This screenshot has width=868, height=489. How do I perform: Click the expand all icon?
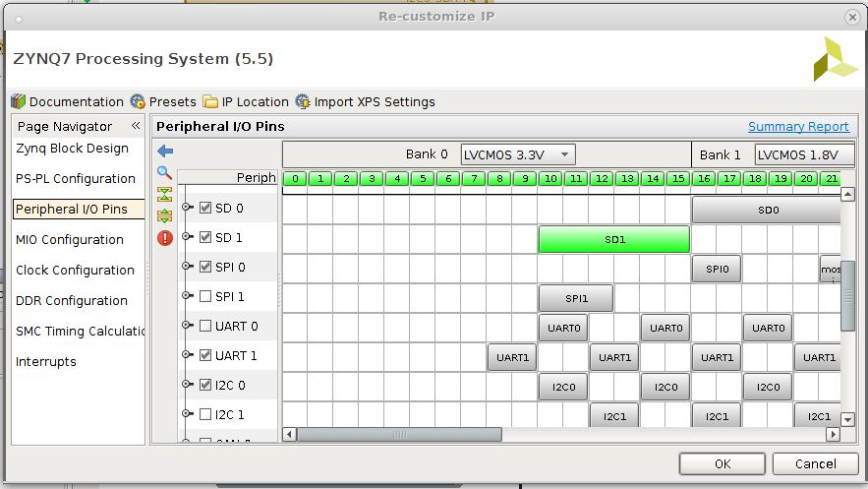tap(165, 215)
